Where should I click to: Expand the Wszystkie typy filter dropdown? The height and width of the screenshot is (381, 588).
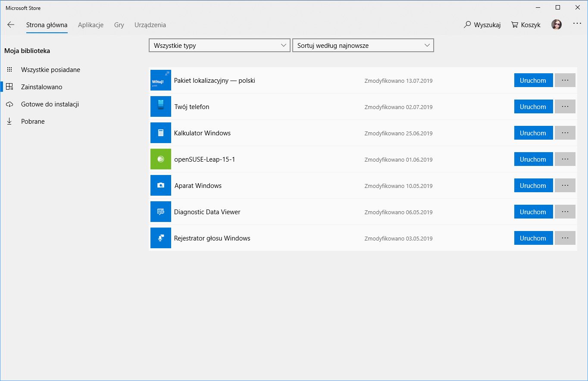(219, 45)
